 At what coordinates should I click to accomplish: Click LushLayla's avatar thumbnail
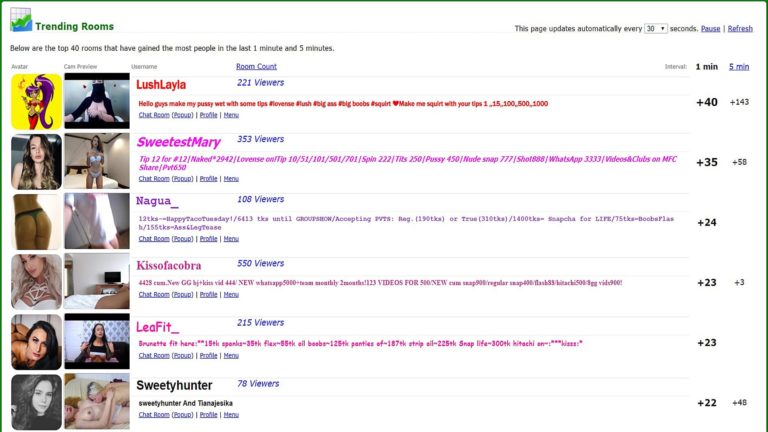point(35,101)
